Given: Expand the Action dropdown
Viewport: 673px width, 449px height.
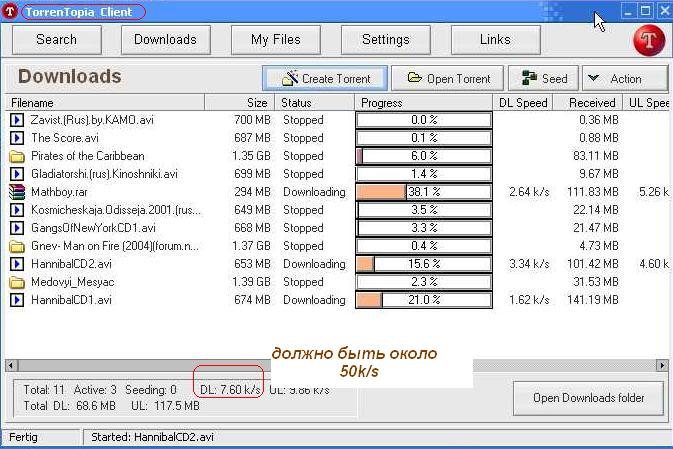Looking at the screenshot, I should 625,78.
